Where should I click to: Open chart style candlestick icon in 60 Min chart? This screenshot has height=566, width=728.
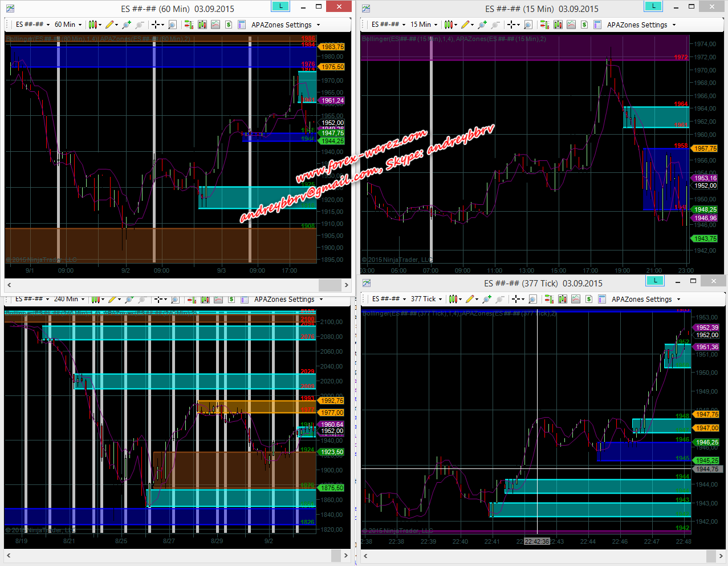94,25
